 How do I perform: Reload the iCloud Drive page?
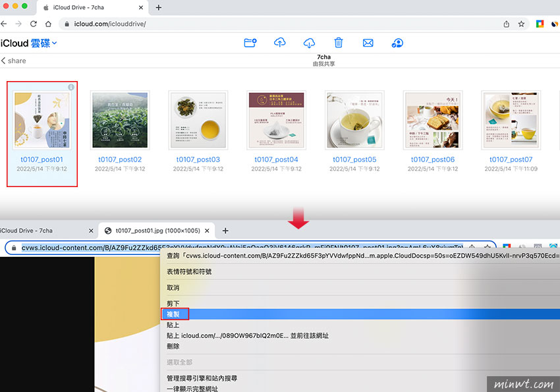(x=33, y=24)
